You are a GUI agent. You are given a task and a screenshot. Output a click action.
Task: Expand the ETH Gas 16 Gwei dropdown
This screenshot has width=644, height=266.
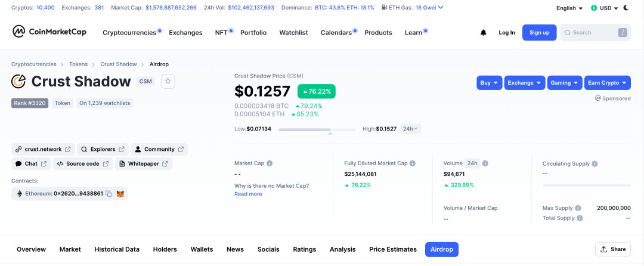click(x=429, y=8)
